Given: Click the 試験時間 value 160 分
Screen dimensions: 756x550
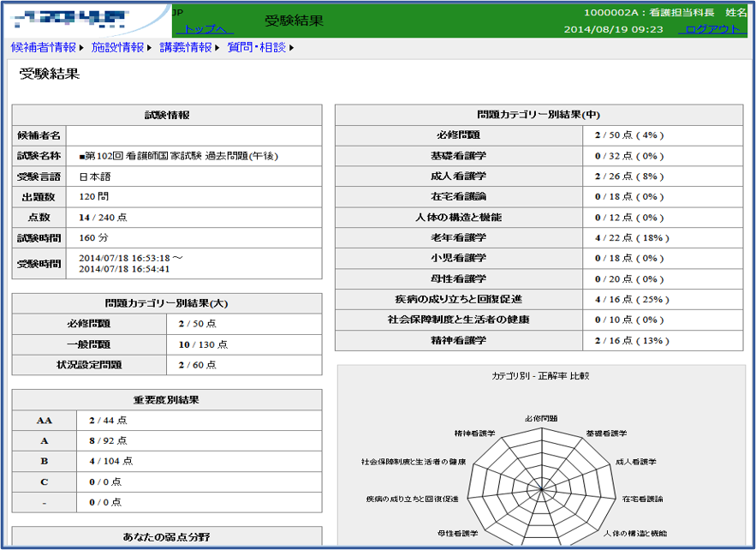Looking at the screenshot, I should click(94, 238).
